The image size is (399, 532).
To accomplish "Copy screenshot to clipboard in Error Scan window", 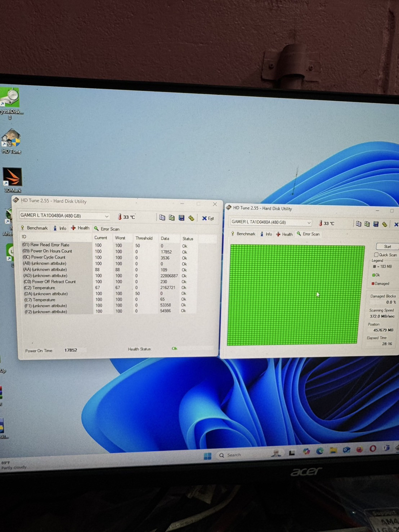I will [367, 224].
